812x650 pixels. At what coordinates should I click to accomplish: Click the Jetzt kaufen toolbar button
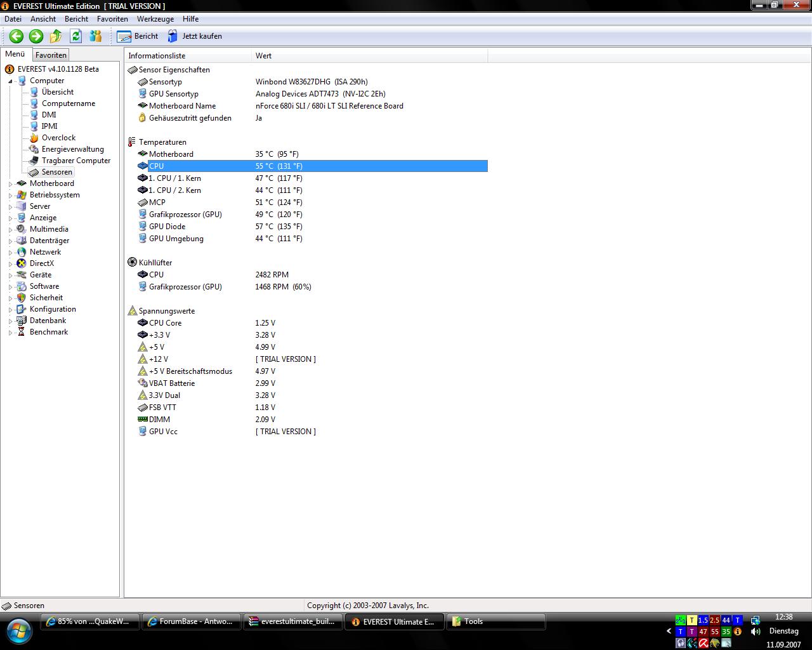coord(195,36)
